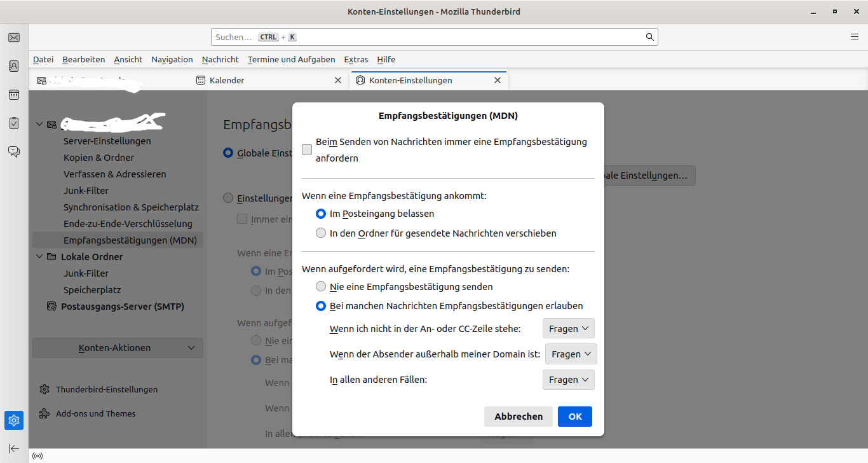This screenshot has height=463, width=868.
Task: Open the Nachricht menu
Action: [220, 59]
